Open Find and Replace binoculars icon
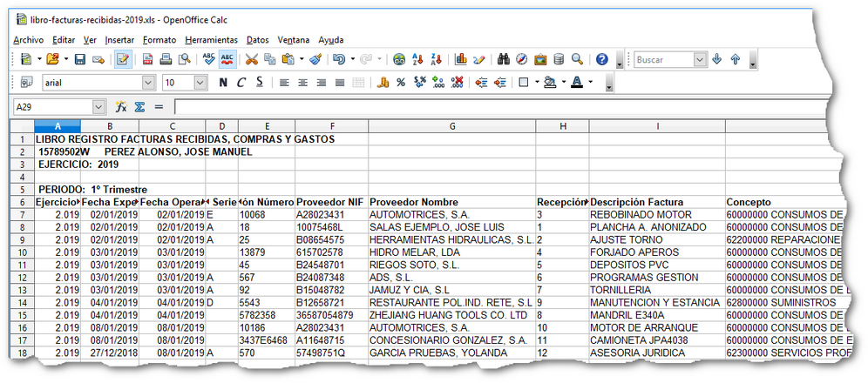The width and height of the screenshot is (868, 383). tap(504, 59)
